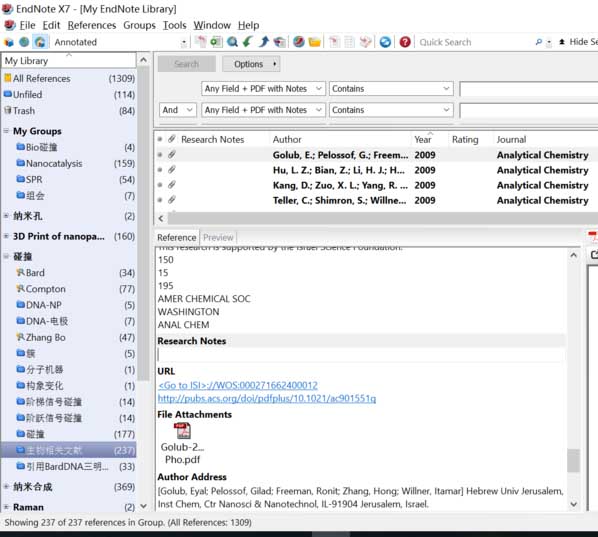Screen dimensions: 598x537
Task: Open the File menu
Action: click(27, 25)
